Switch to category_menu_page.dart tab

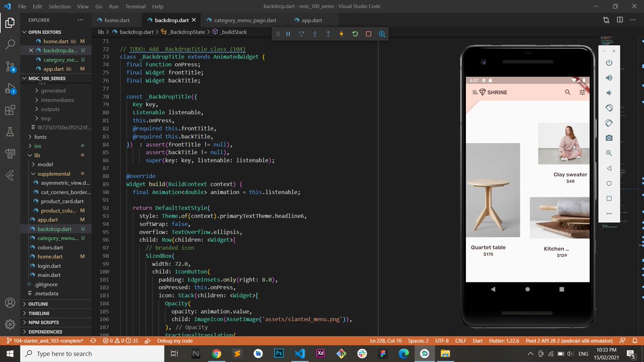click(x=245, y=20)
